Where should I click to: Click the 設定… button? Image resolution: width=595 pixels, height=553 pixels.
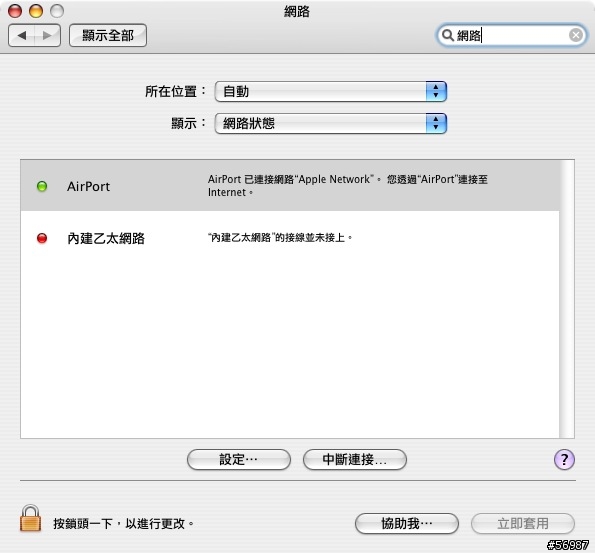[x=239, y=460]
